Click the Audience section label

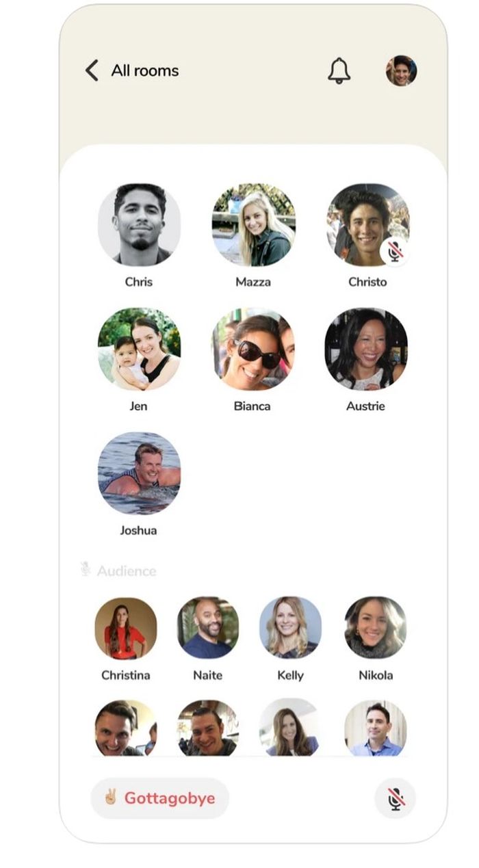127,570
